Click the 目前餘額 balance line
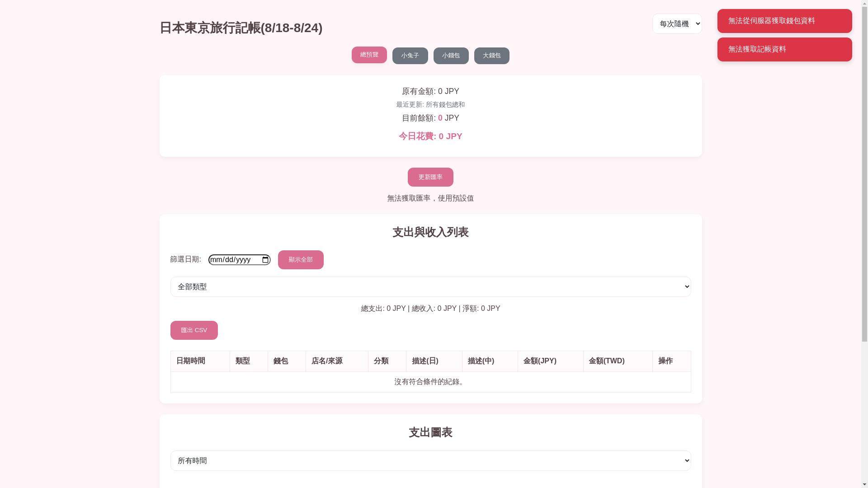This screenshot has height=488, width=868. (430, 118)
